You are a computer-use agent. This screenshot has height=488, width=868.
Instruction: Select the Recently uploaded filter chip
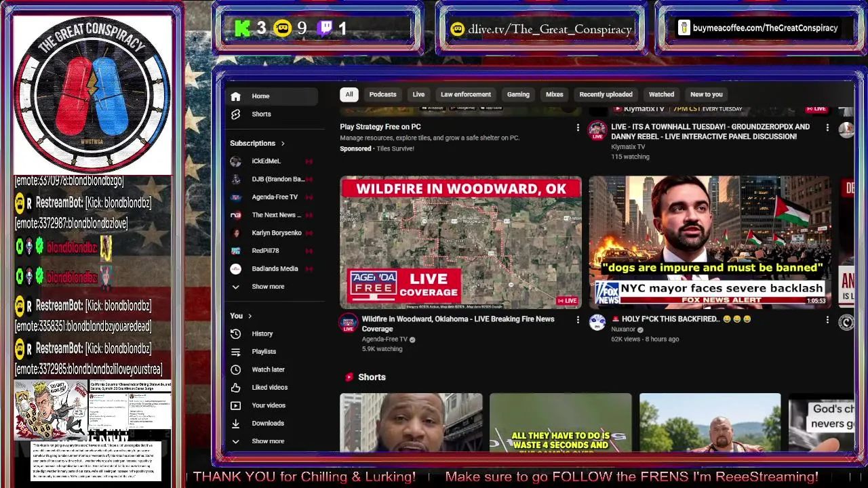(x=606, y=95)
